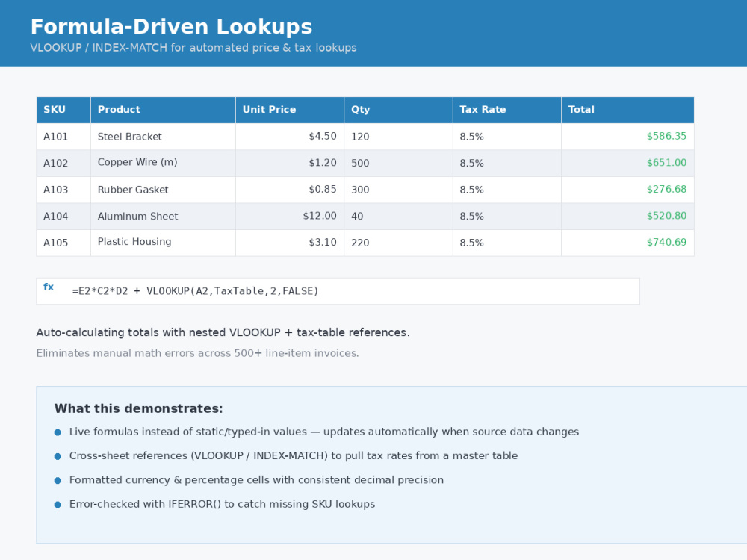Click cell A105 in SKU column
This screenshot has height=560, width=747.
coord(63,243)
